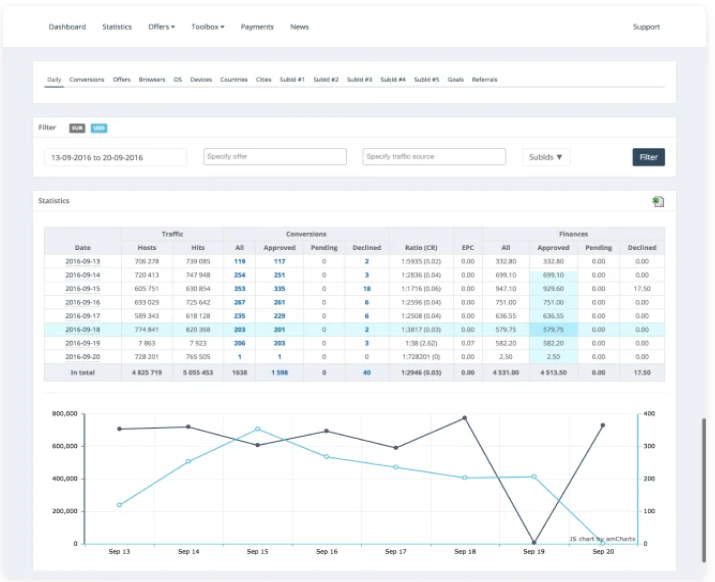
Task: Open the Goals tab
Action: pos(455,79)
